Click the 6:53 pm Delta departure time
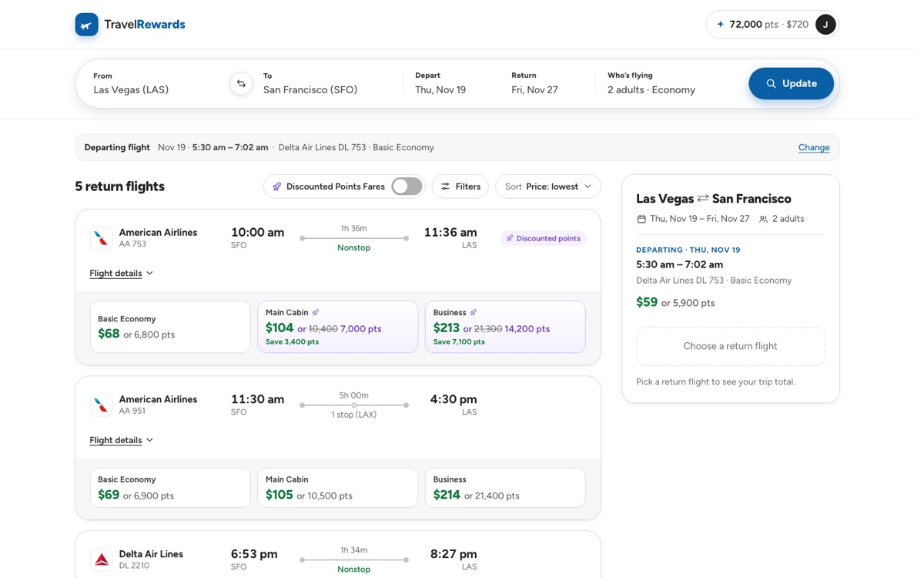 (x=254, y=554)
